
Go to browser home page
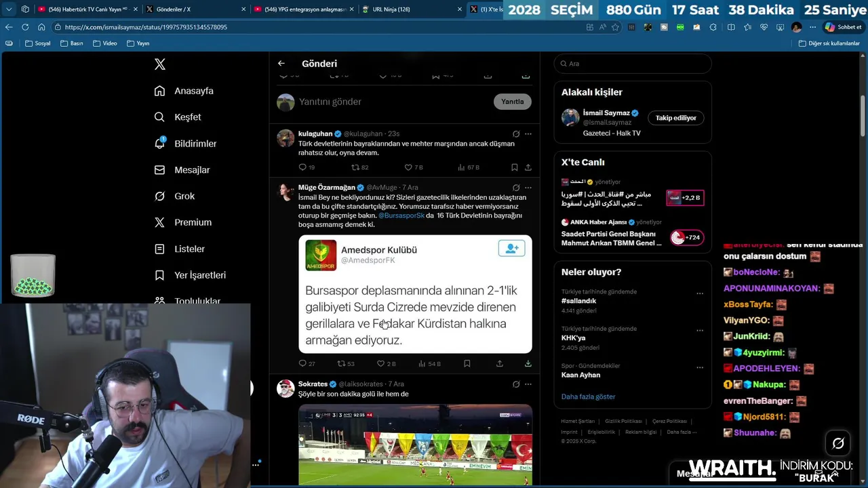coord(41,27)
